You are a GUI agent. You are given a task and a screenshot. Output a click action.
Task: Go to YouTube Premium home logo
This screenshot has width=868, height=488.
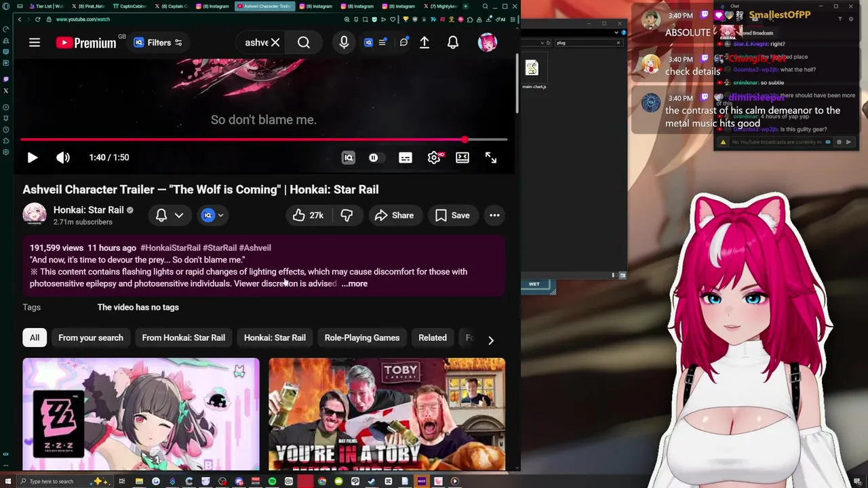tap(85, 43)
